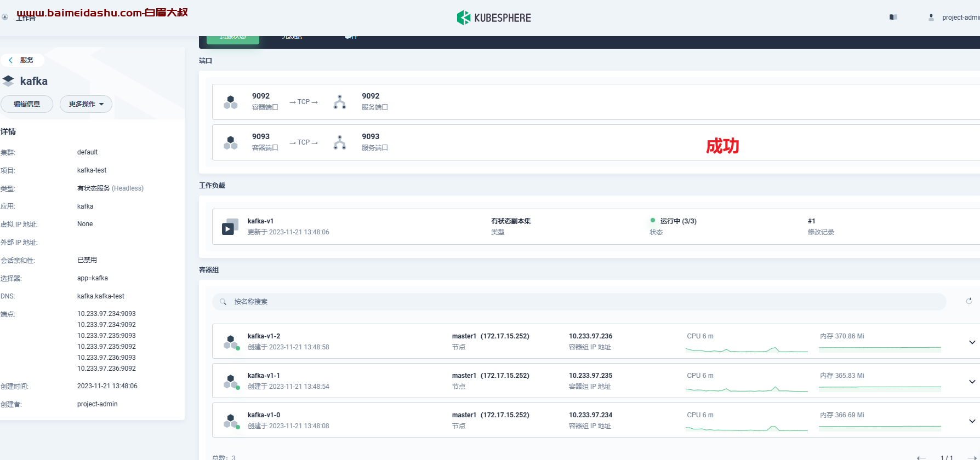
Task: Click the next page arrow
Action: (972, 457)
